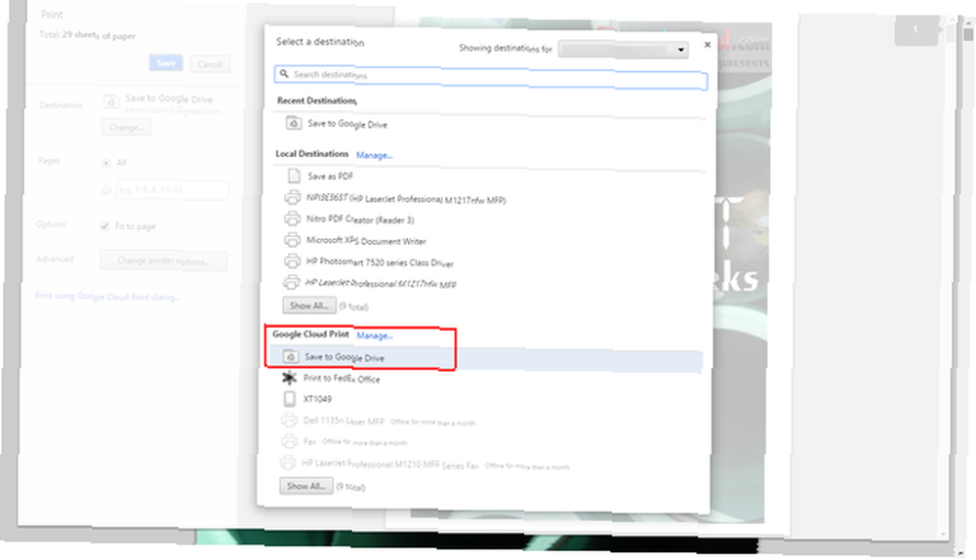Click the Google Drive icon under Recent Destinations

[x=293, y=123]
